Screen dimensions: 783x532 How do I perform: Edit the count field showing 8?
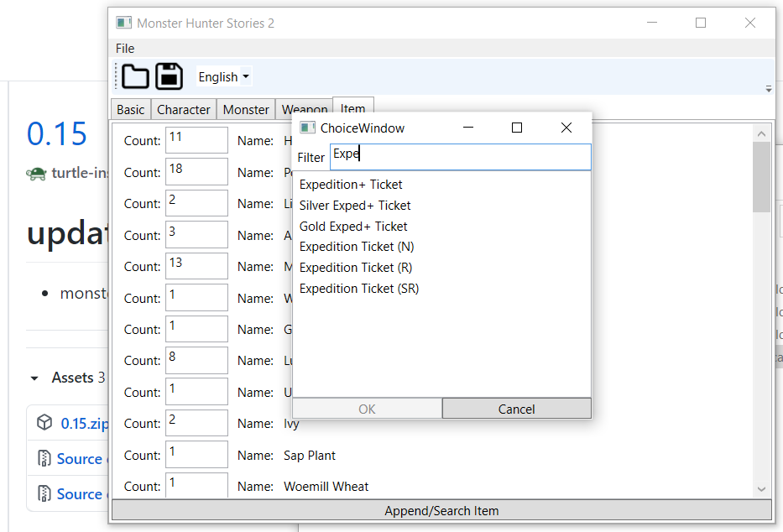point(196,360)
